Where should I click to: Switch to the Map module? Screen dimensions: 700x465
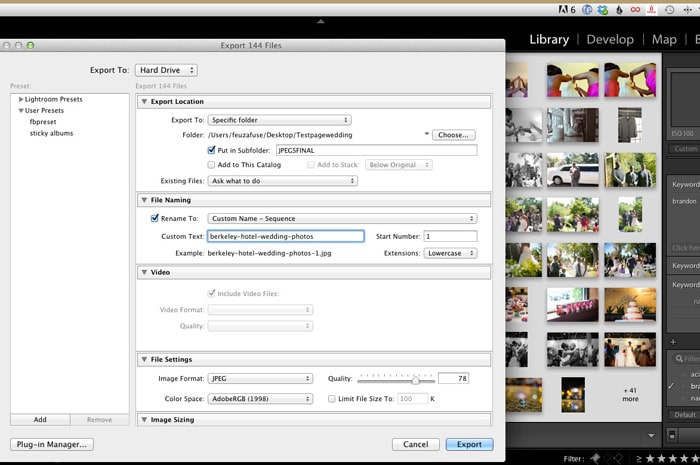tap(664, 39)
